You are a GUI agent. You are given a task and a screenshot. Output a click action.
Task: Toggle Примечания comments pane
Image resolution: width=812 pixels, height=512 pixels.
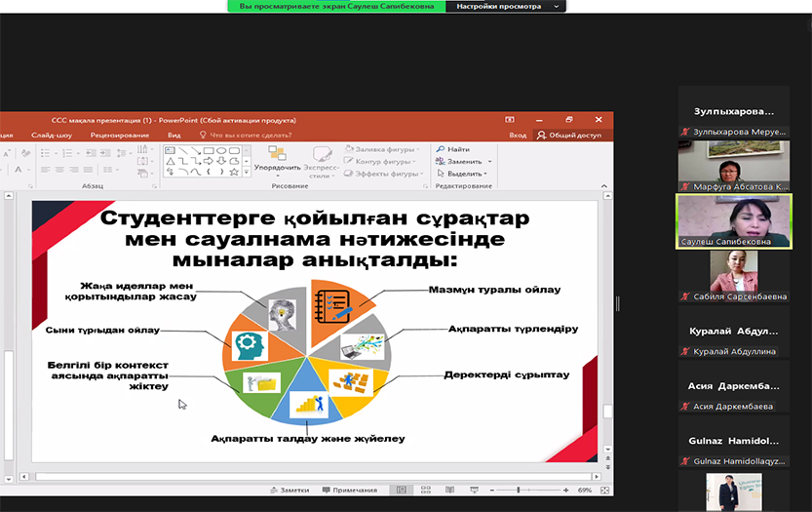(349, 490)
